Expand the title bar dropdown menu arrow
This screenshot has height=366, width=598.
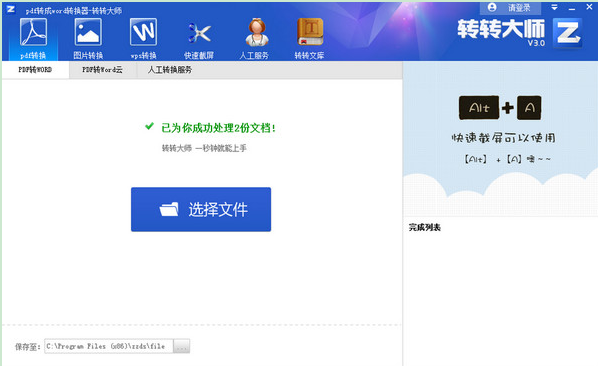tap(554, 7)
